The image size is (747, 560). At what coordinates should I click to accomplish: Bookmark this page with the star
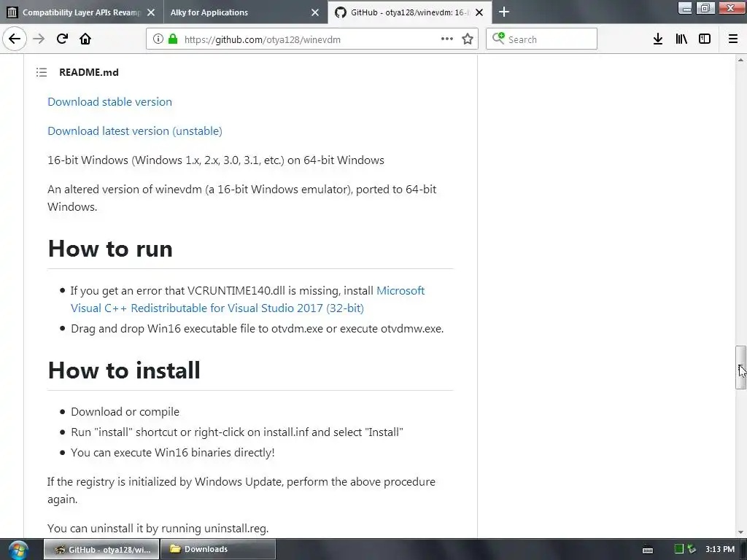click(x=468, y=39)
